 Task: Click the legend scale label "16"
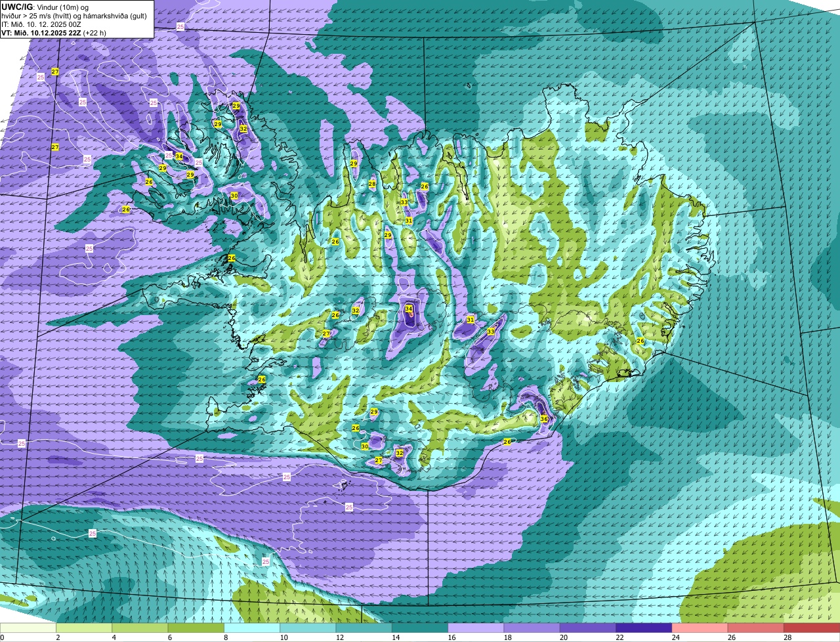(x=451, y=637)
